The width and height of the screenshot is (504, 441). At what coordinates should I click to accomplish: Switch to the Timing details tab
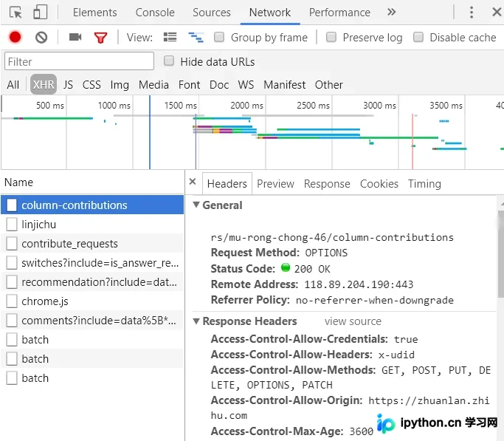click(424, 184)
